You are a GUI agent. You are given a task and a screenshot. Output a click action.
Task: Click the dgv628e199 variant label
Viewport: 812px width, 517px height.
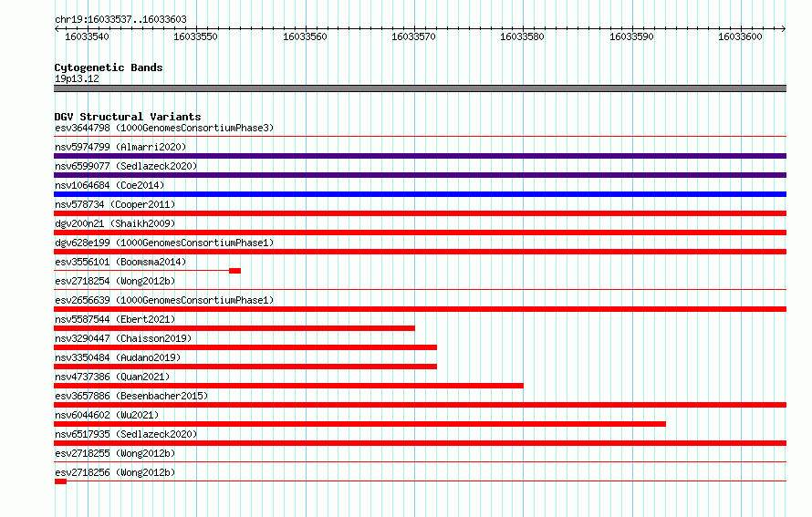click(x=164, y=243)
